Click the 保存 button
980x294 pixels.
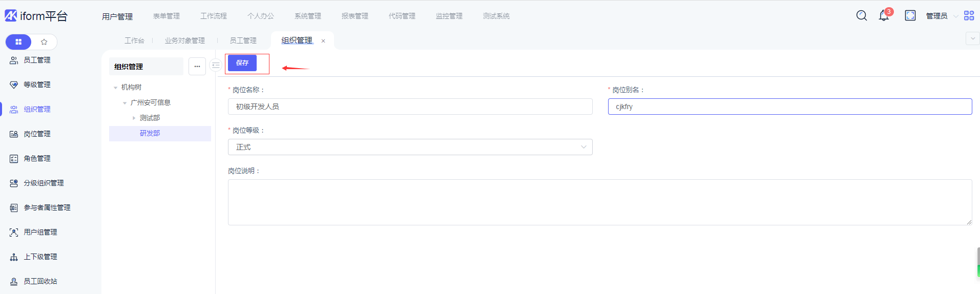(242, 63)
